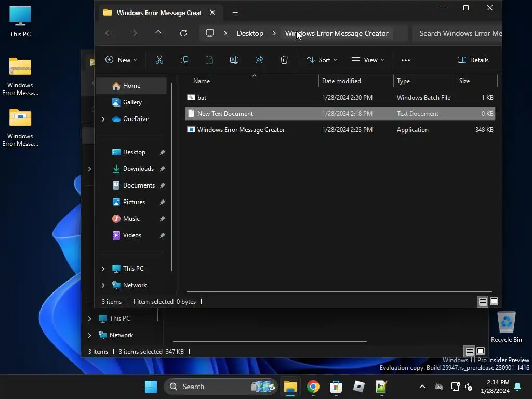
Task: Select the zipped Windows Error Message folder on desktop
Action: [20, 76]
